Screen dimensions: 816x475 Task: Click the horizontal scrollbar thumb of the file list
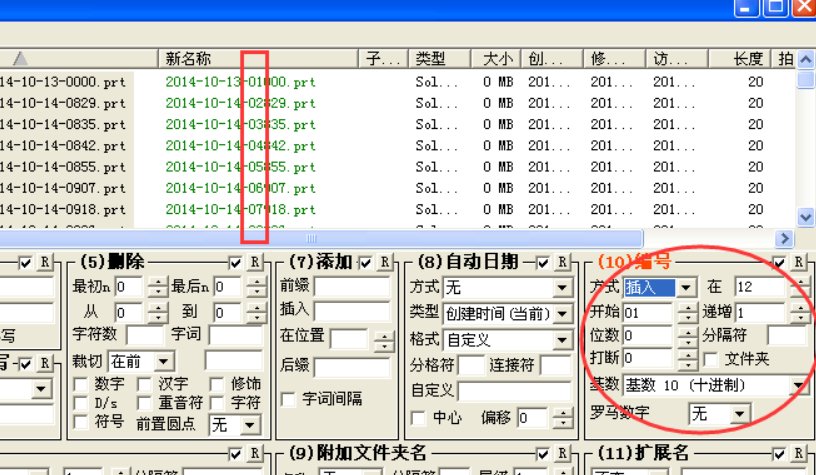pos(321,239)
